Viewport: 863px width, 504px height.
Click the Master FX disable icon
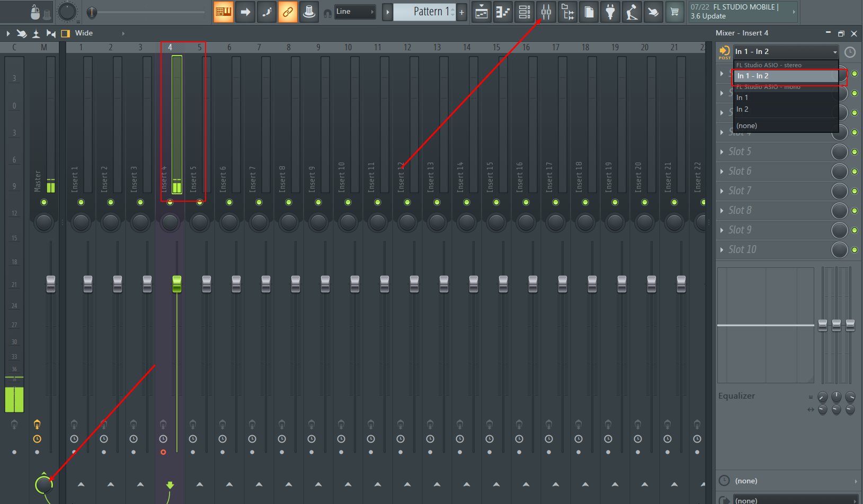[x=37, y=425]
